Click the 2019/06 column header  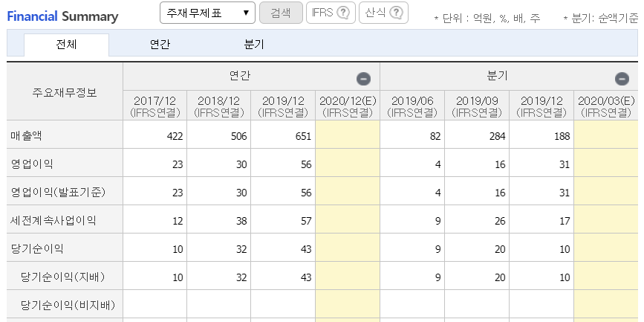(x=412, y=106)
